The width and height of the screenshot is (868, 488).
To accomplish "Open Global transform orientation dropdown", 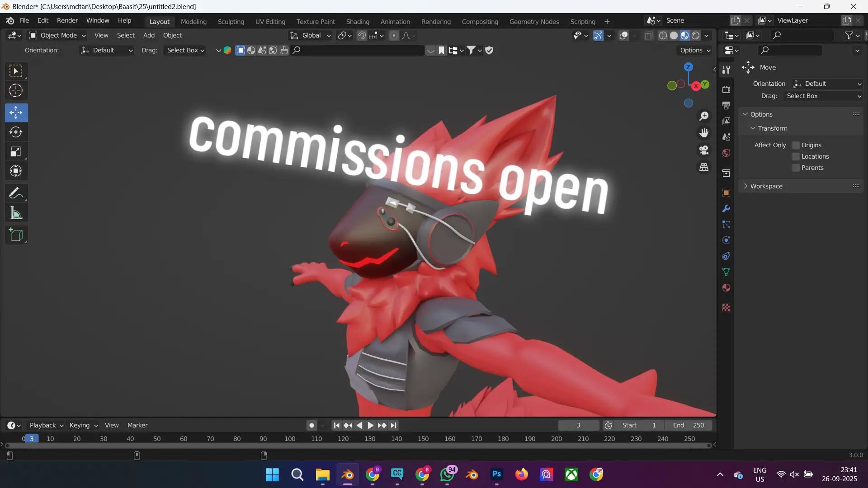I will click(311, 36).
